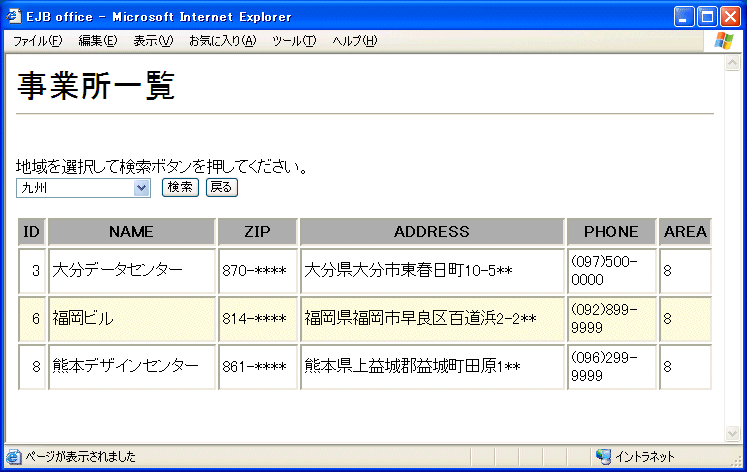Open the ファイル(F) menu

(x=37, y=41)
